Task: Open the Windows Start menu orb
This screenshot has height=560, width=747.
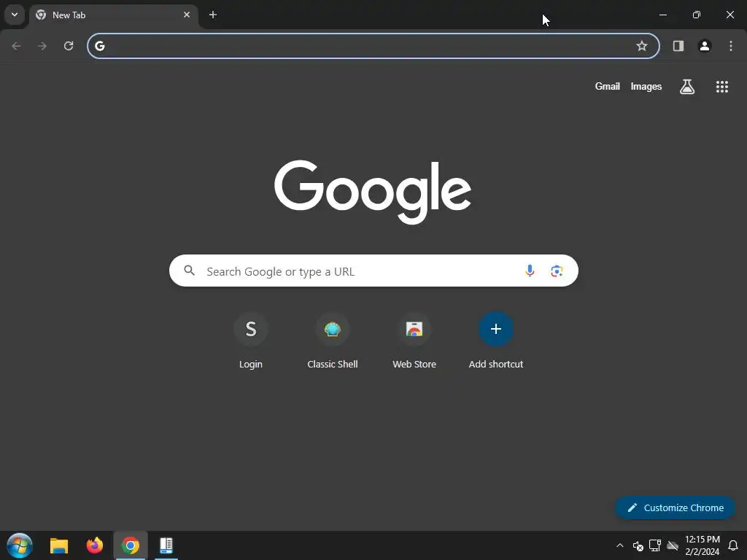Action: click(20, 545)
